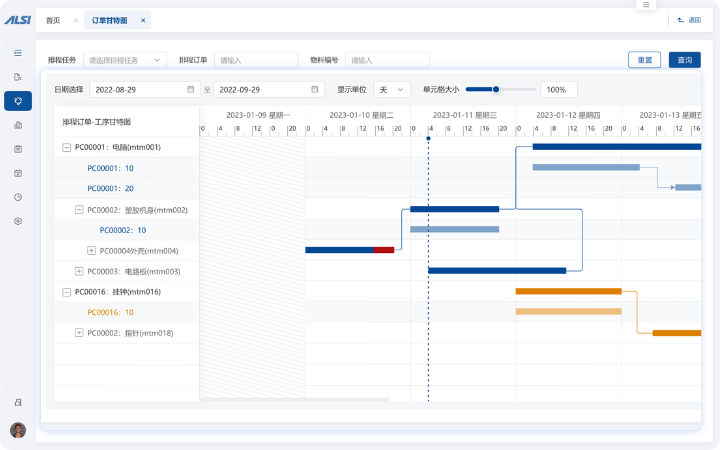The image size is (720, 450).
Task: Collapse the PC00001：电脑(mtm001) tree node
Action: (66, 147)
